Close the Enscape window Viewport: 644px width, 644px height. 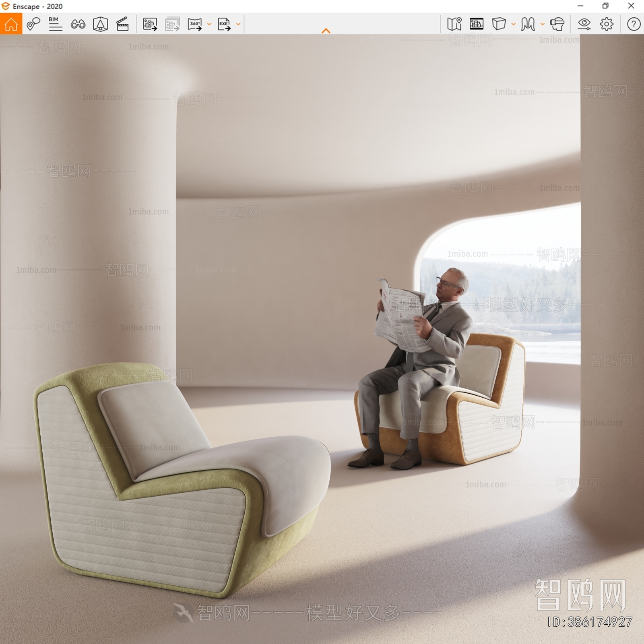(x=631, y=6)
